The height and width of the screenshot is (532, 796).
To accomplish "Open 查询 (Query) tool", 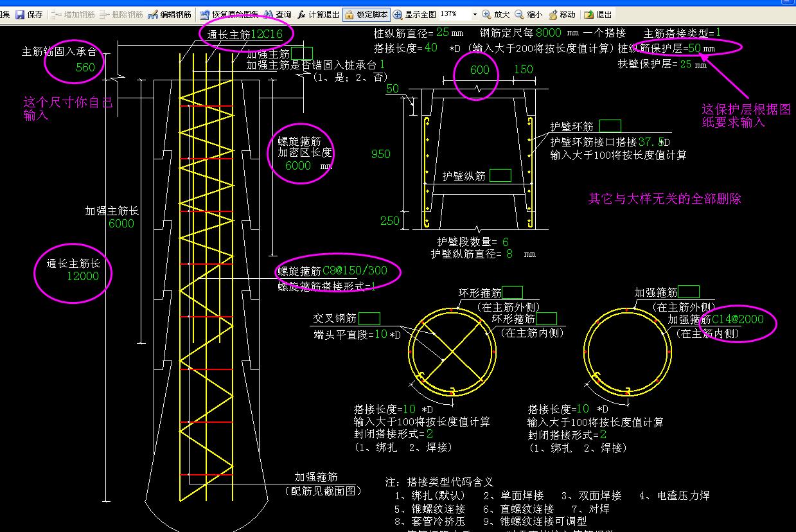I will pyautogui.click(x=277, y=14).
